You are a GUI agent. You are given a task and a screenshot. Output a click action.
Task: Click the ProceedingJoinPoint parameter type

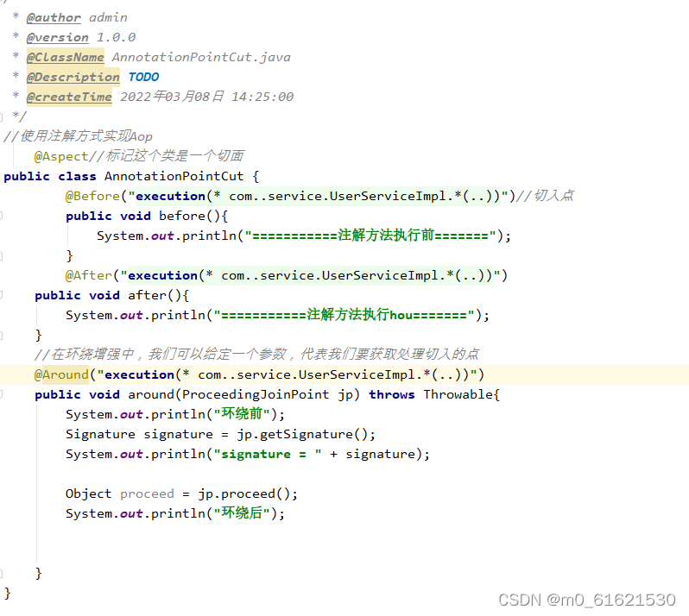pyautogui.click(x=256, y=394)
